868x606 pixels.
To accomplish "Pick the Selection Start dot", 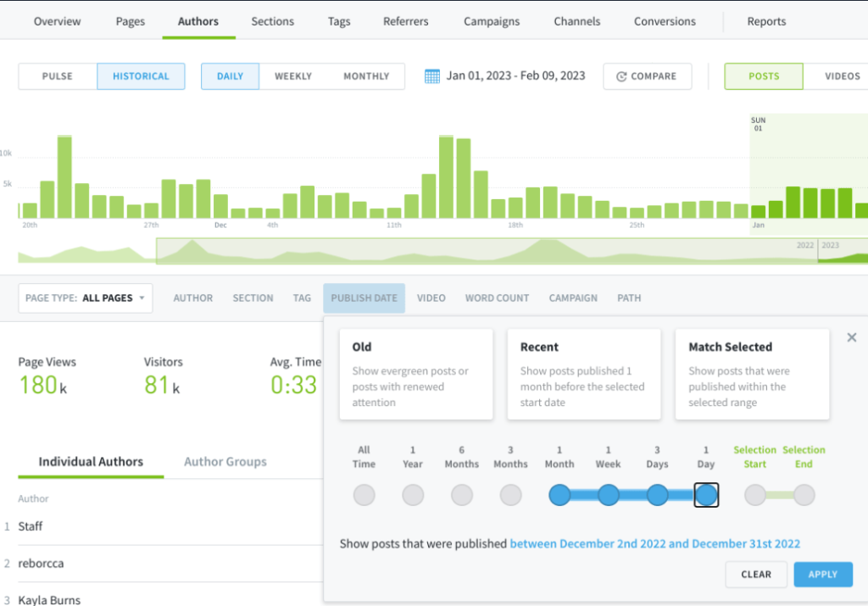I will tap(754, 495).
